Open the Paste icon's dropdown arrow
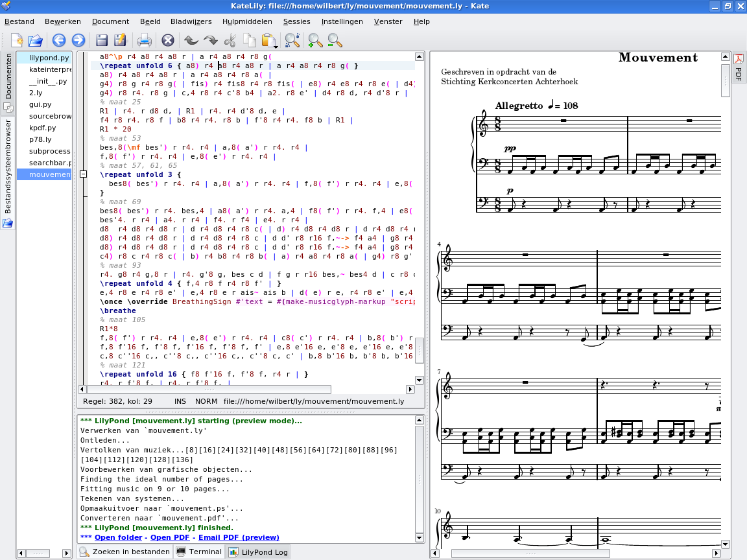 click(276, 47)
